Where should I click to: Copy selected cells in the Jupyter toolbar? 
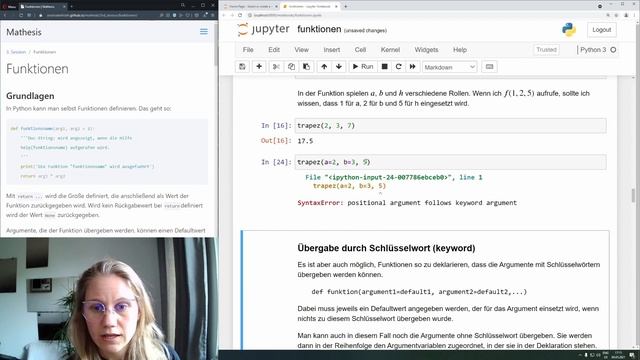click(291, 67)
